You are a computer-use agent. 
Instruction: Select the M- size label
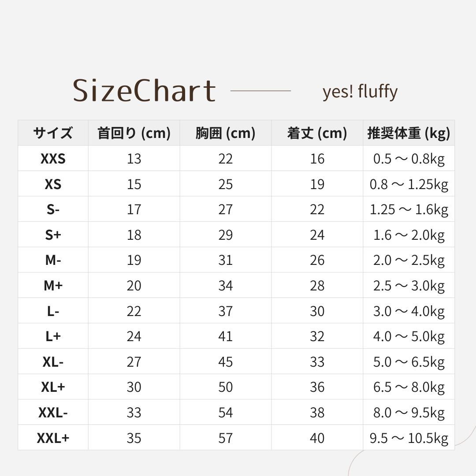(53, 260)
